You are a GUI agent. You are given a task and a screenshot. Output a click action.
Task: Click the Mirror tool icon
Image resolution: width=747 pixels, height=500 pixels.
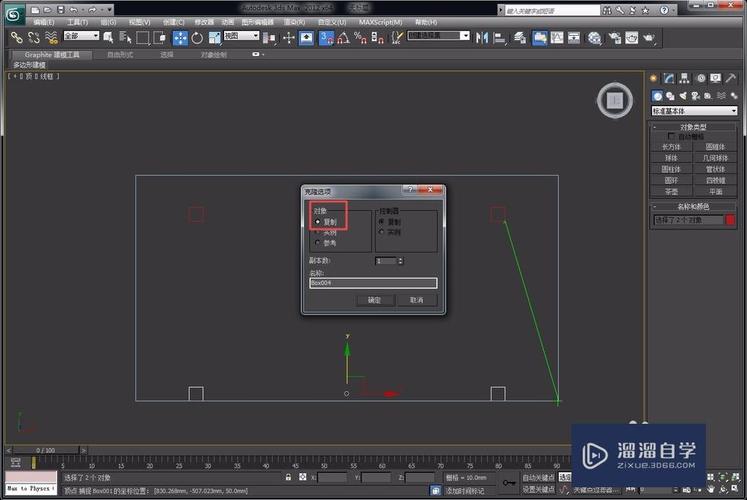click(x=482, y=38)
